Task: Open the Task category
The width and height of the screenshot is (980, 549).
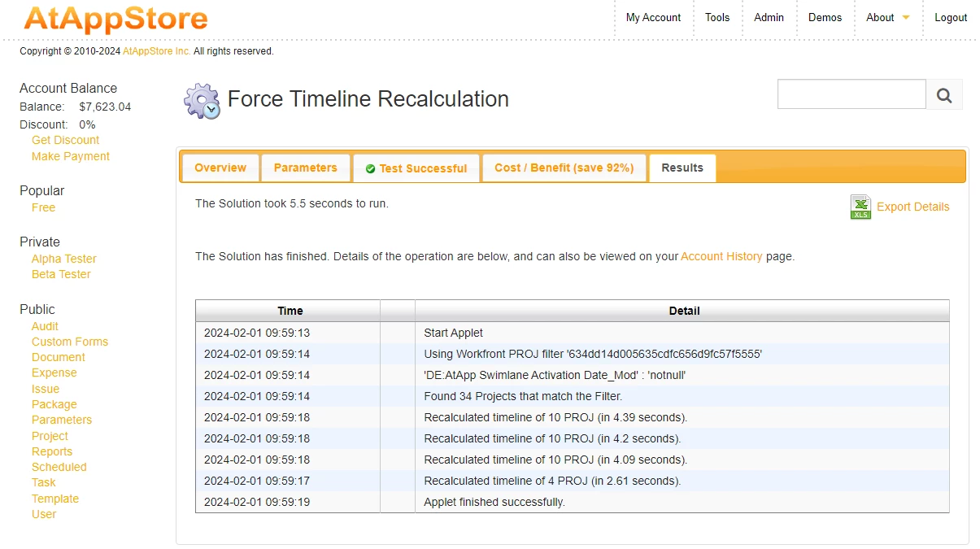Action: tap(44, 482)
